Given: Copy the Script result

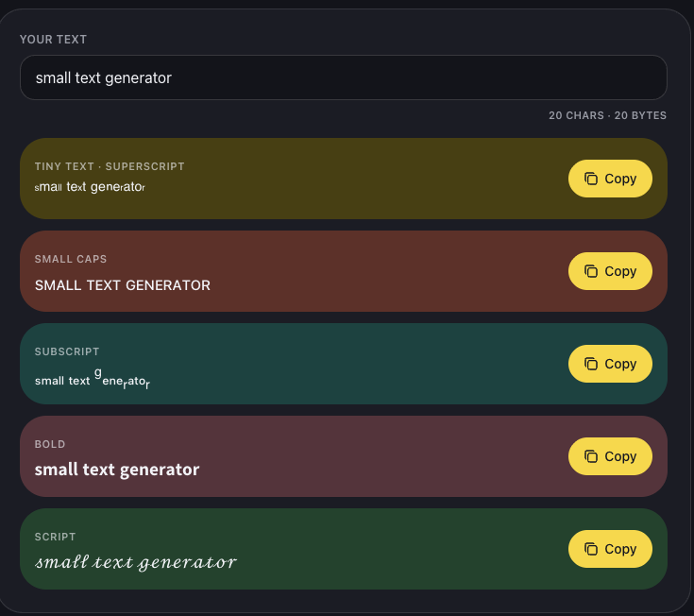Looking at the screenshot, I should pos(610,549).
